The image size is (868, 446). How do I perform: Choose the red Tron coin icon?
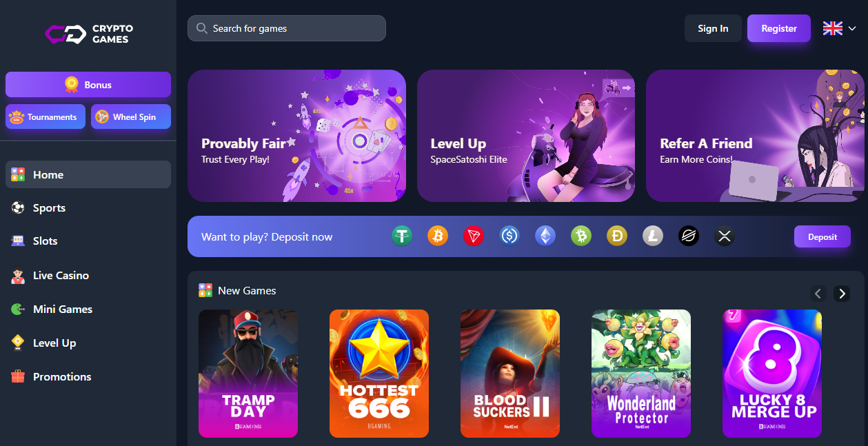coord(474,236)
